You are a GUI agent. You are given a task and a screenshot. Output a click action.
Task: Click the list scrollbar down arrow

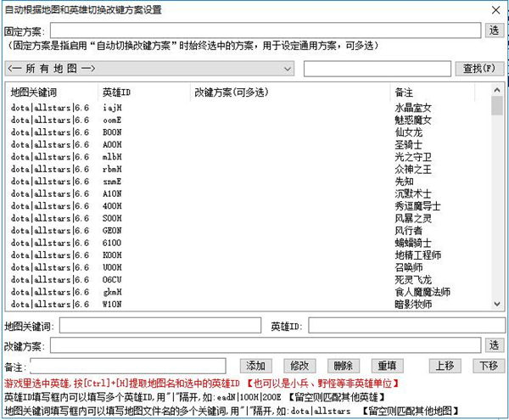coord(497,304)
